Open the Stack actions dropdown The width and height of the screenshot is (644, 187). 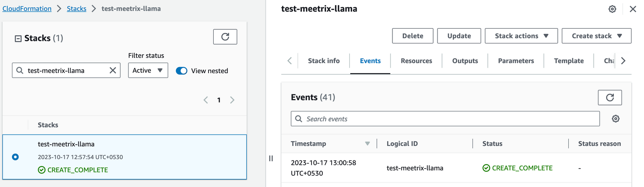[x=521, y=36]
